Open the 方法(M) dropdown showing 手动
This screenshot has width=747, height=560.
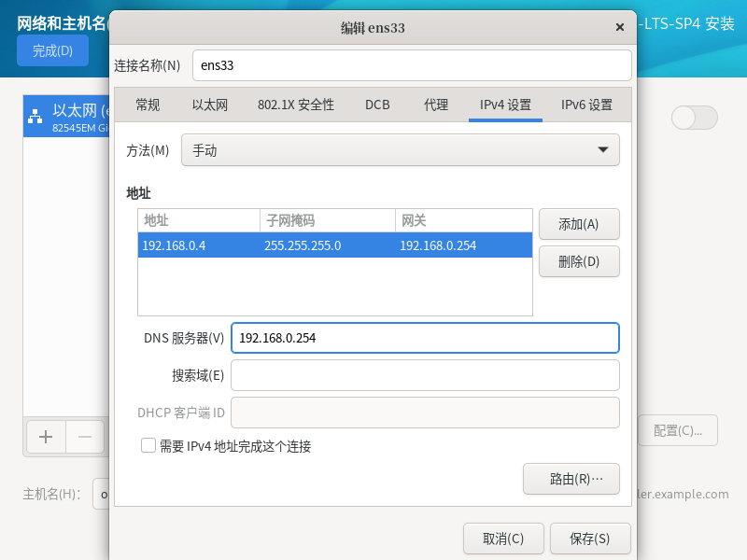[401, 150]
